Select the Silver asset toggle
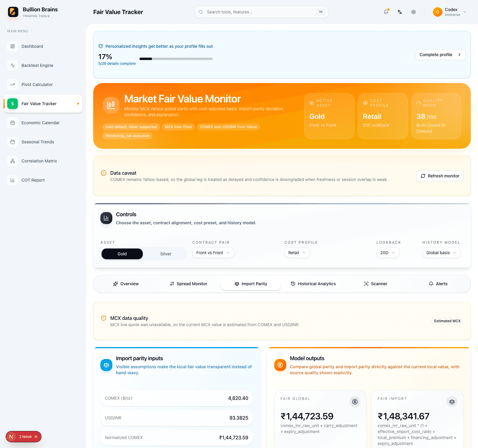Image resolution: width=478 pixels, height=448 pixels. click(x=166, y=254)
